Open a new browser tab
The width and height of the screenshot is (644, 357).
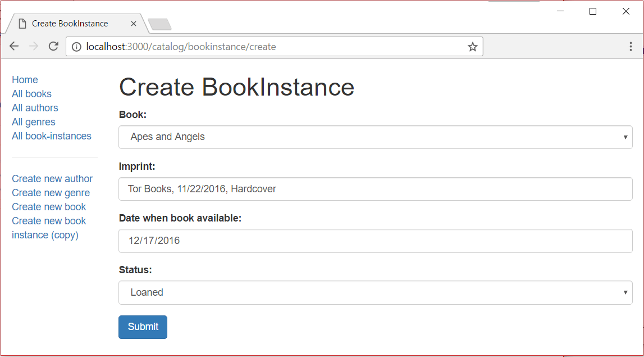click(x=160, y=24)
